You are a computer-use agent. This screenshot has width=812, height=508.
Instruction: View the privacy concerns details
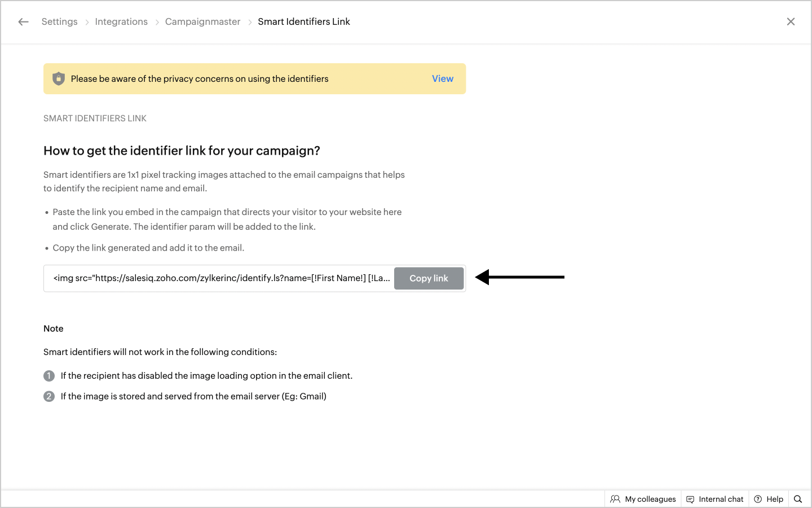coord(443,78)
